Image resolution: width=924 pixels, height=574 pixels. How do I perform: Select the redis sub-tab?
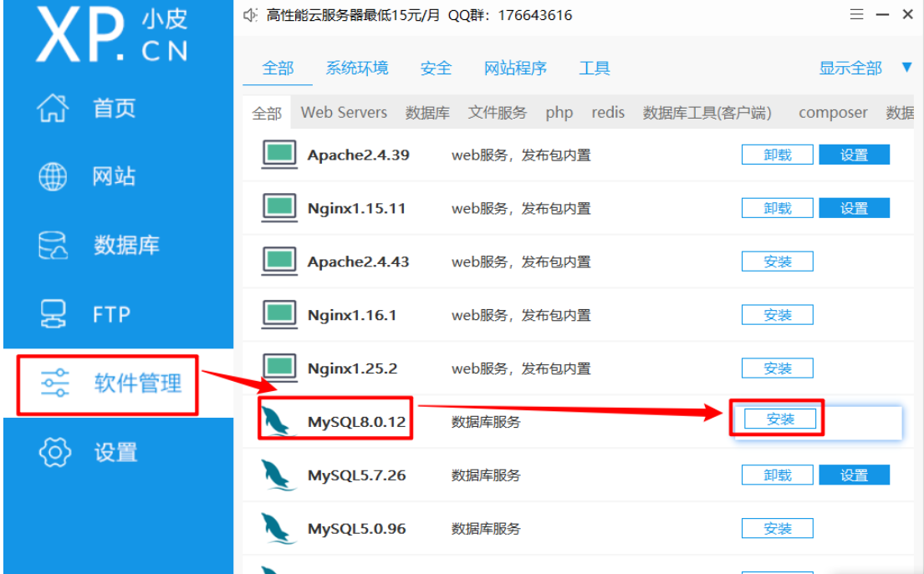608,113
